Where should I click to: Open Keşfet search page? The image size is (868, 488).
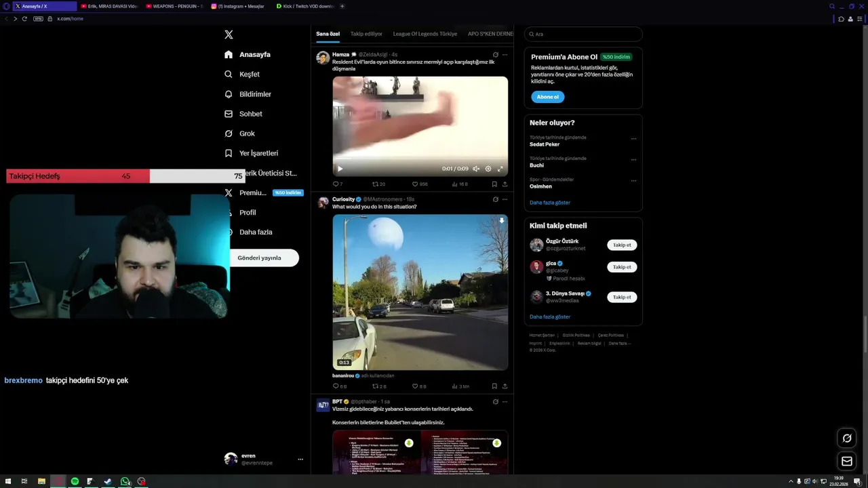coord(242,74)
